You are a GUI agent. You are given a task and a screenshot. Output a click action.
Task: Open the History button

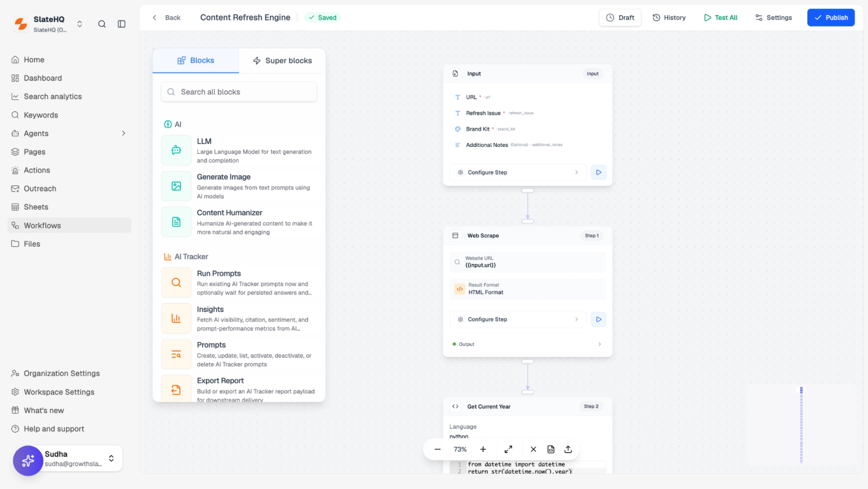pyautogui.click(x=669, y=17)
